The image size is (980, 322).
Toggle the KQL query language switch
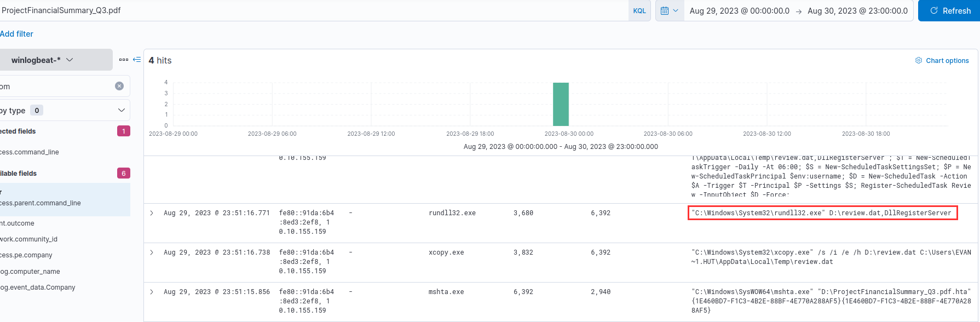(639, 11)
